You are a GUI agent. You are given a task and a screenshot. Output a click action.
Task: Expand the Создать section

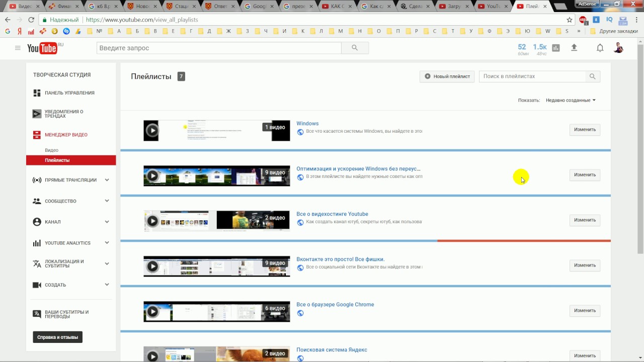pos(107,285)
